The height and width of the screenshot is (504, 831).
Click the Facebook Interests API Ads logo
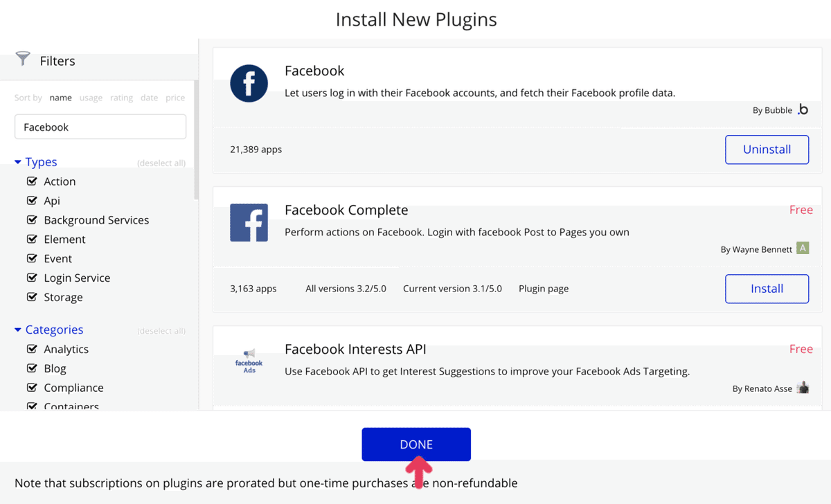click(x=249, y=362)
